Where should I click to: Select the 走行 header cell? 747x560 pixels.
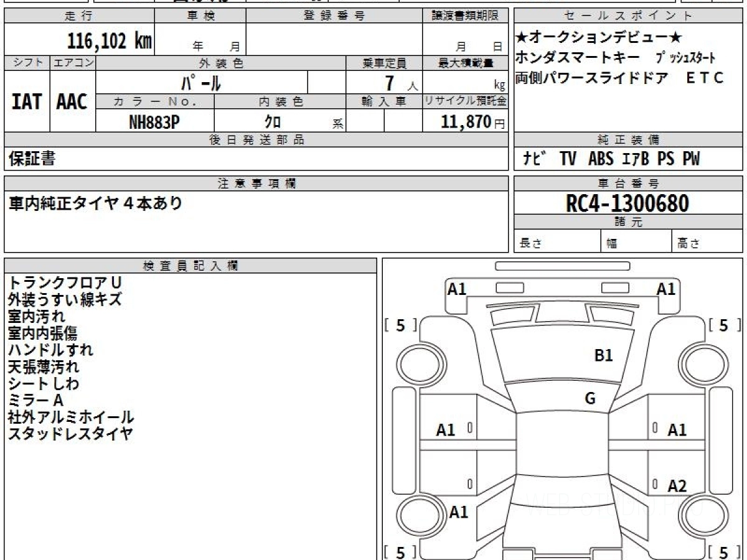click(x=78, y=16)
